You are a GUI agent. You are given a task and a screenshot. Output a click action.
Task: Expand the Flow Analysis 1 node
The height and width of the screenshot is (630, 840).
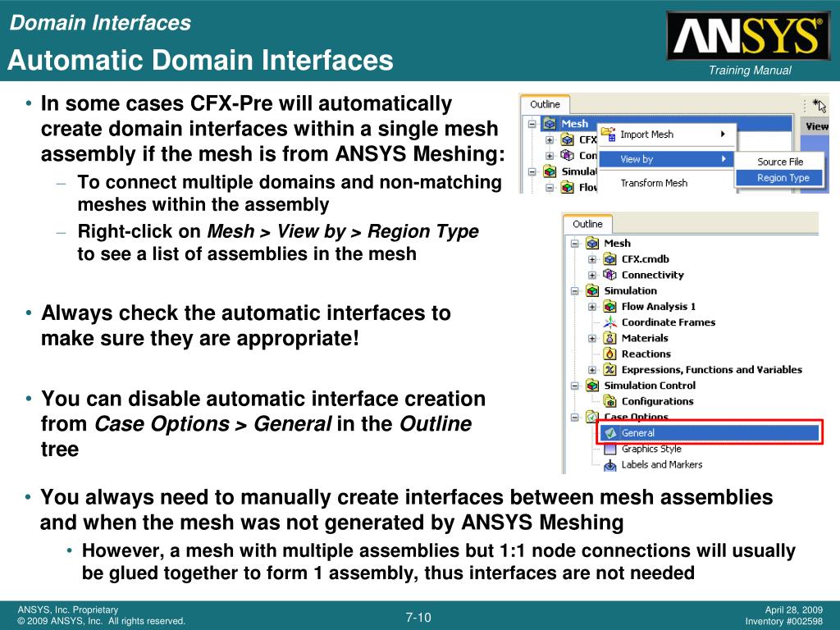click(x=592, y=307)
